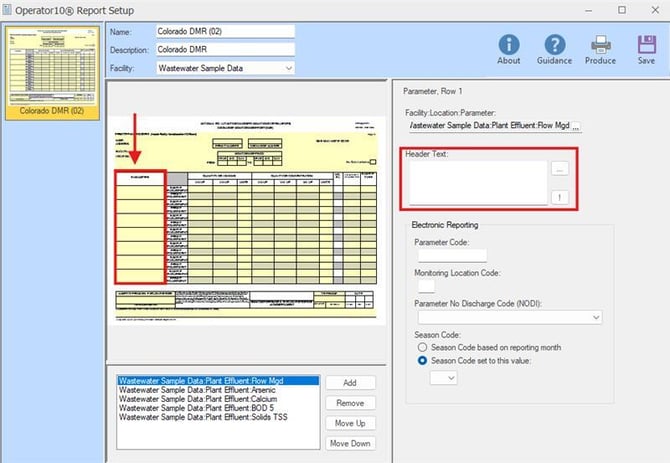Click the Description text field
The height and width of the screenshot is (463, 670).
(225, 50)
